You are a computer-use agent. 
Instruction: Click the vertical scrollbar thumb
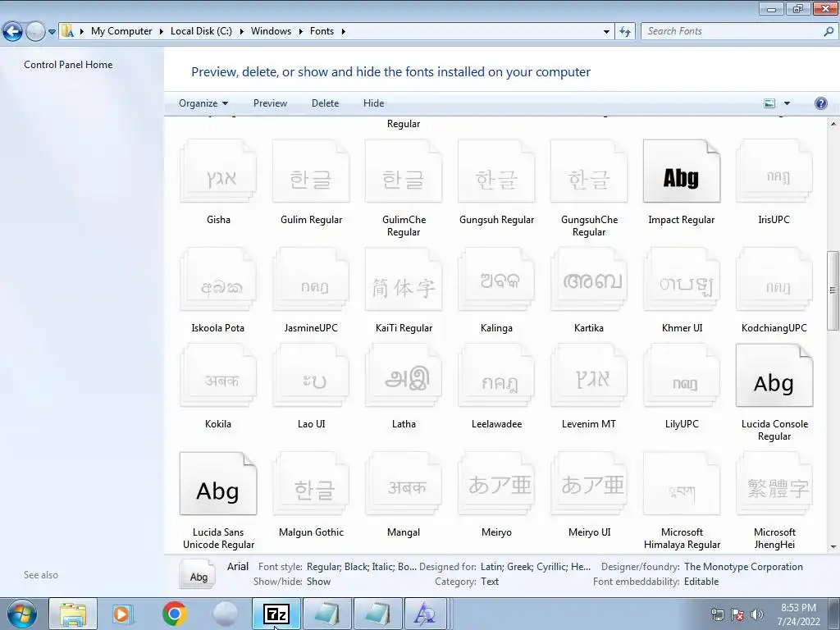833,290
